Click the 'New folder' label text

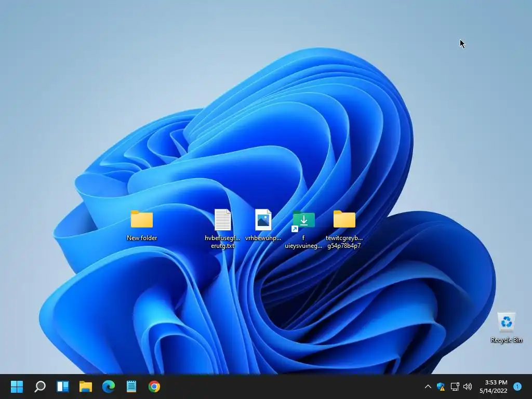[x=142, y=238]
